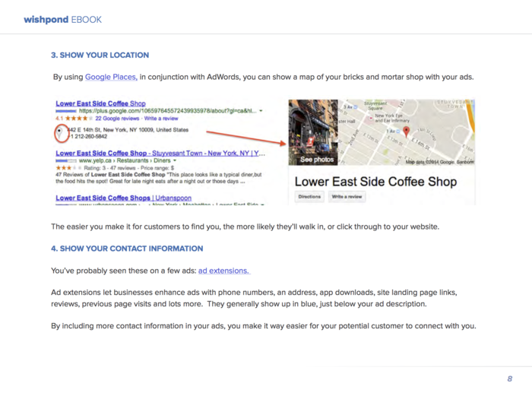Click the 22 Google reviews link
Screen dimensions: 532x399
tap(117, 119)
